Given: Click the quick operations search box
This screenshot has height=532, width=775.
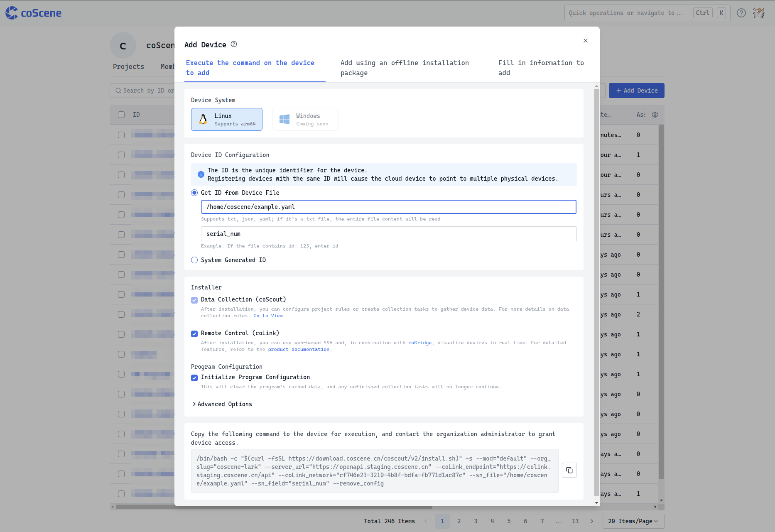Looking at the screenshot, I should click(x=647, y=13).
